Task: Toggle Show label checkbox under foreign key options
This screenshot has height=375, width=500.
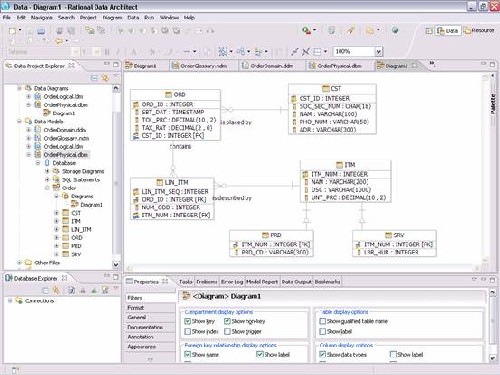Action: pos(260,354)
